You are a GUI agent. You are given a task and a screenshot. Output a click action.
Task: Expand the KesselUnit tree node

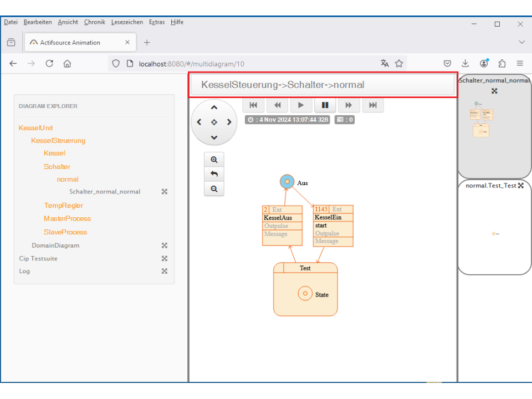pyautogui.click(x=35, y=128)
